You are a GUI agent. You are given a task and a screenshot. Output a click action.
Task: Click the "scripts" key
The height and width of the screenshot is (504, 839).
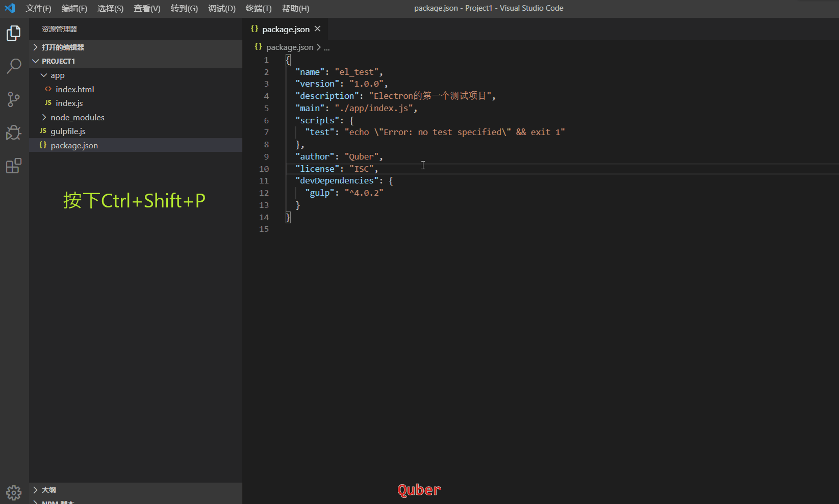[317, 120]
